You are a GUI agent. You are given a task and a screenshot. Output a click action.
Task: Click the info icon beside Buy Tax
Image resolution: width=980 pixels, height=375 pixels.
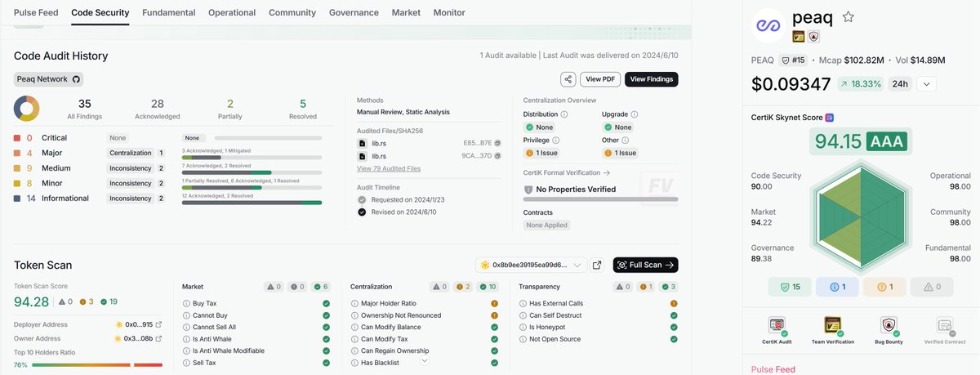click(186, 304)
